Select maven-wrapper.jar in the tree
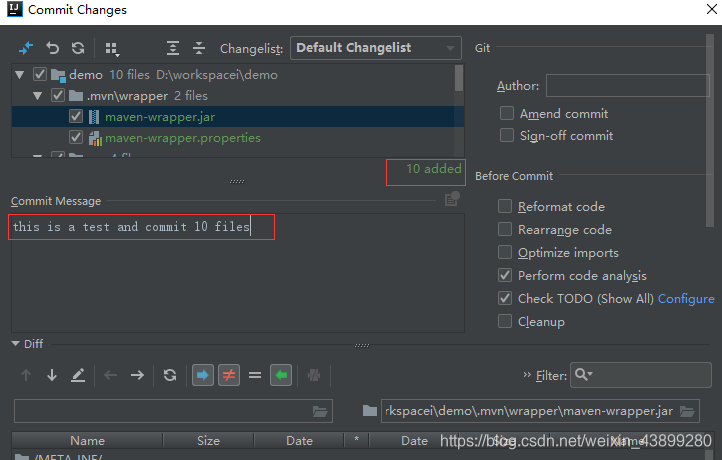Screen dimensions: 722x460 coord(160,117)
